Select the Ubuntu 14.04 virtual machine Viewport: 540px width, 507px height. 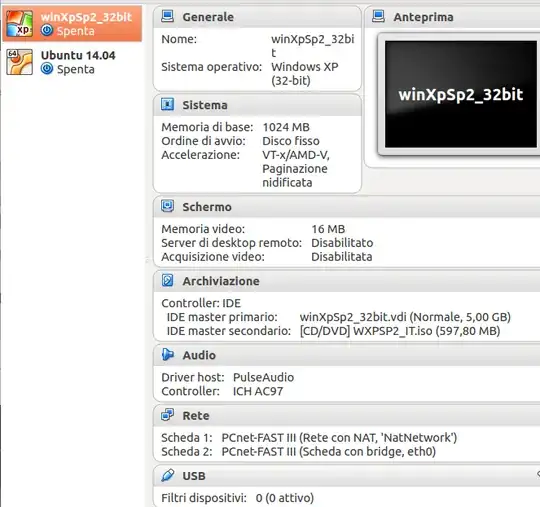(x=72, y=62)
